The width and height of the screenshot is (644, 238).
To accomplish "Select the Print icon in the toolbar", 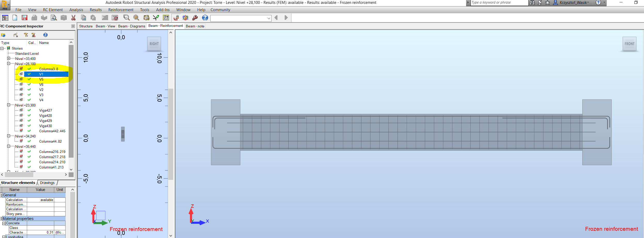I will point(34,18).
